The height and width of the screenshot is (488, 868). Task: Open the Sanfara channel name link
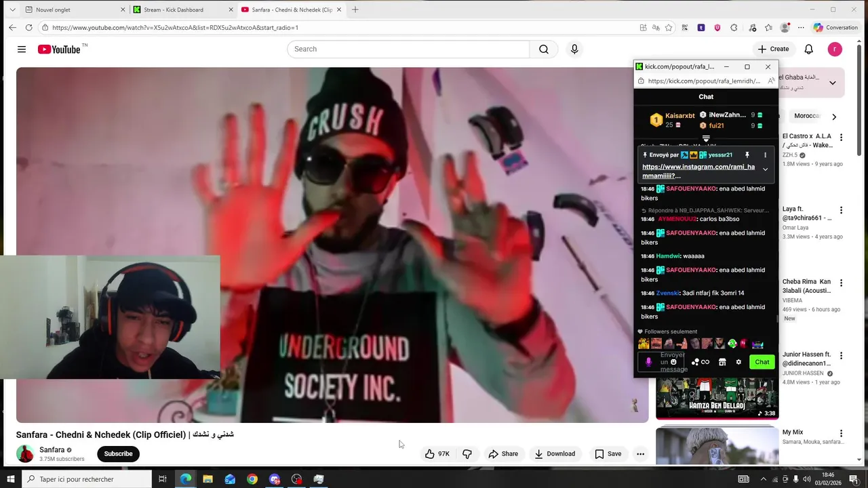[x=52, y=450]
